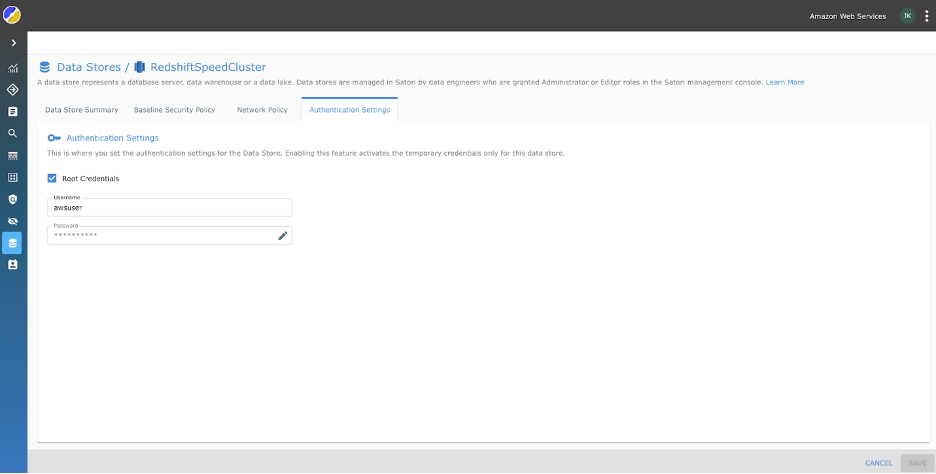Open the shield search sidebar icon
The height and width of the screenshot is (474, 936).
click(x=13, y=199)
